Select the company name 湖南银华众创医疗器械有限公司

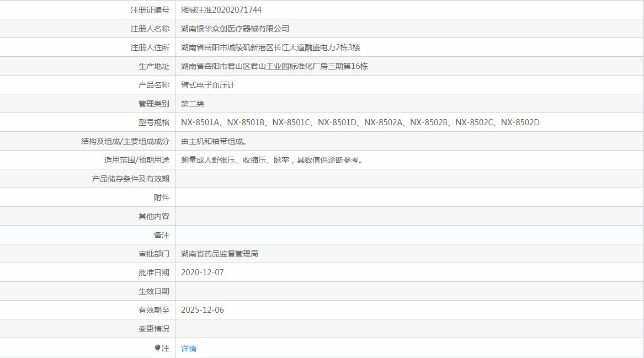click(235, 29)
